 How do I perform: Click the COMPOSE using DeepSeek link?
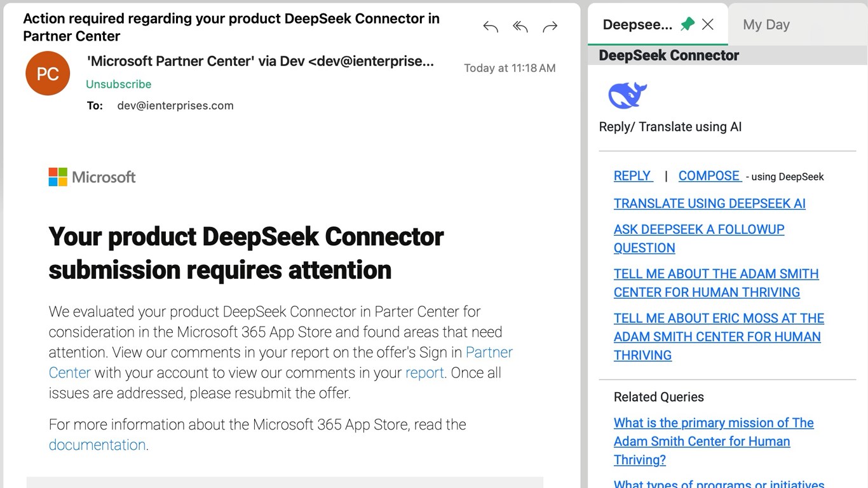[709, 176]
